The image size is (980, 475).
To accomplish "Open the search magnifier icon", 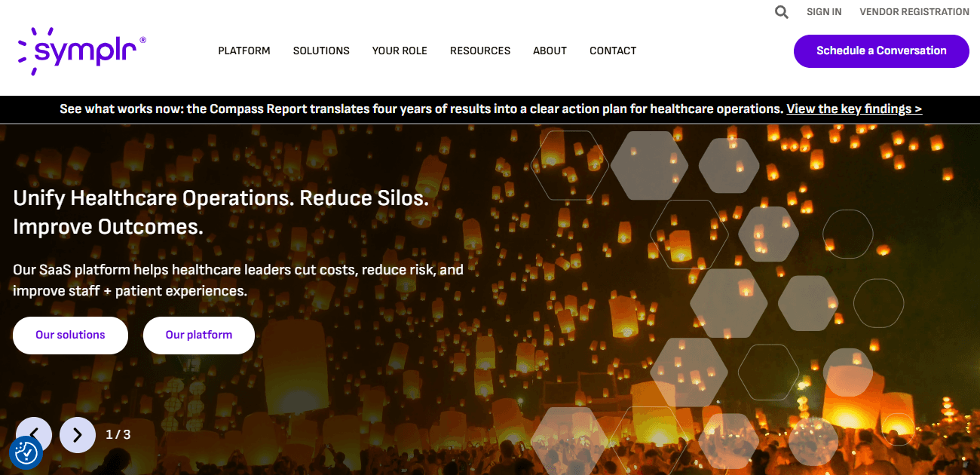I will (x=781, y=11).
